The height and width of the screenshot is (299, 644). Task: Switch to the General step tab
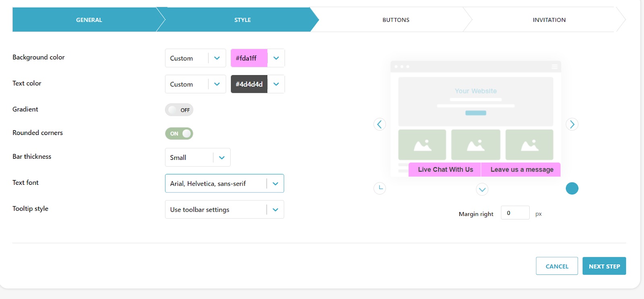[x=89, y=20]
